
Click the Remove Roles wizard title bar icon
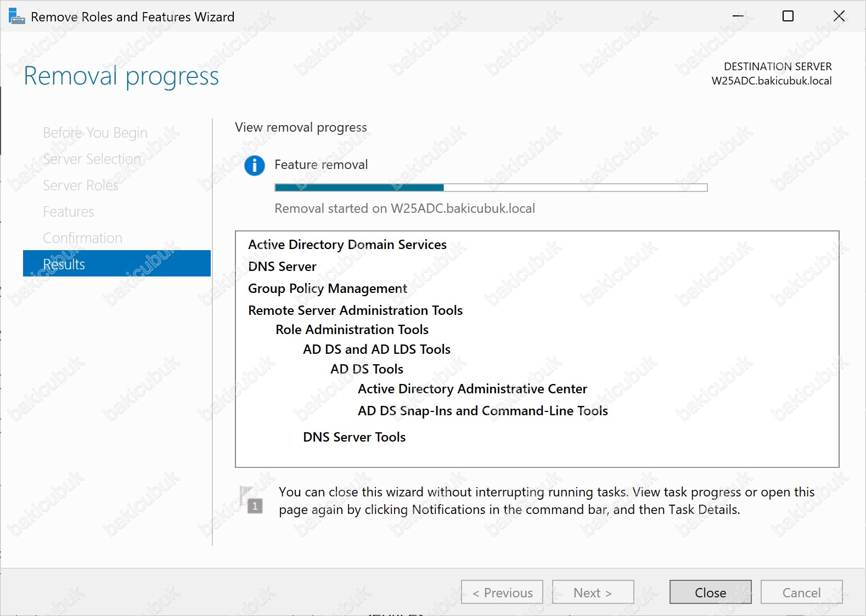click(x=17, y=16)
